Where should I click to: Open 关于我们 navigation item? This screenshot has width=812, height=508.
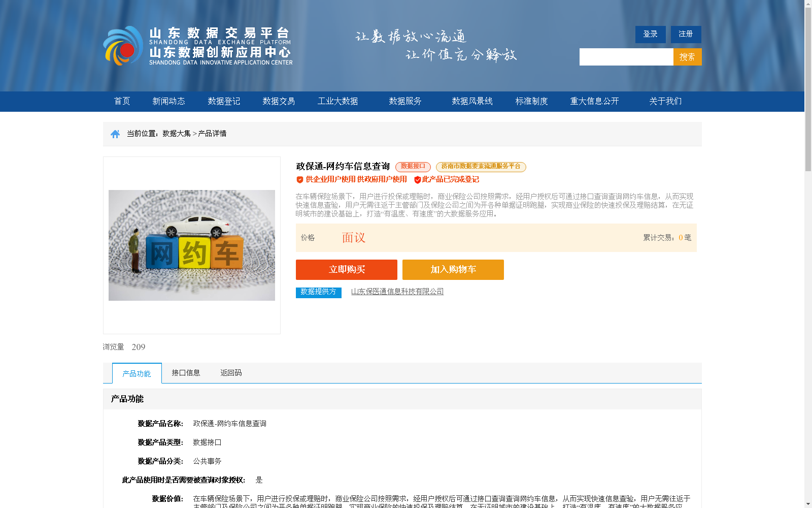[665, 101]
